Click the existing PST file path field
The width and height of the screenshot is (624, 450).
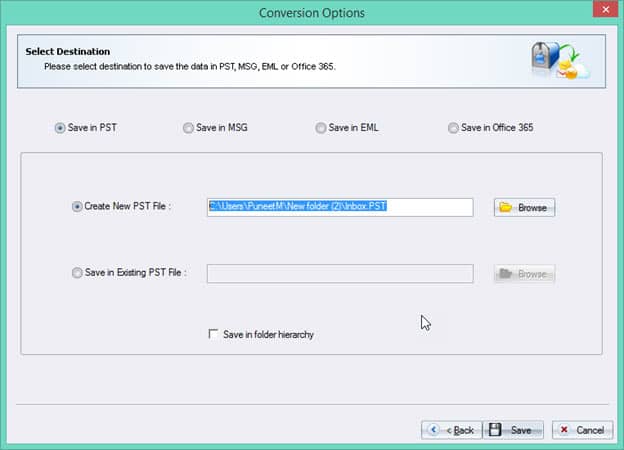point(340,273)
